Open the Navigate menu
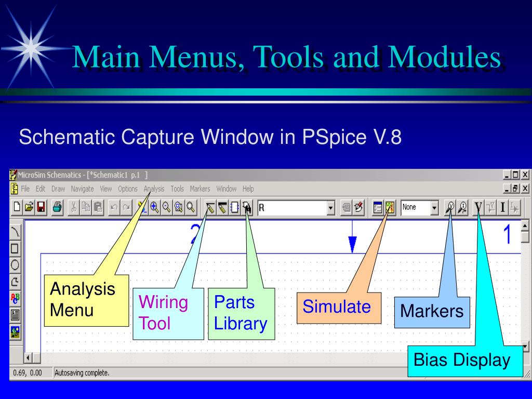Screen dimensions: 532x399 [82, 189]
